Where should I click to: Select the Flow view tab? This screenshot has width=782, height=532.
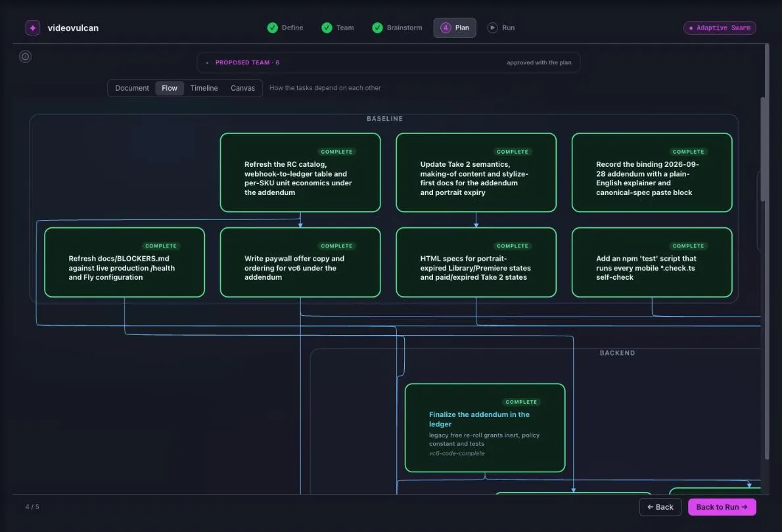tap(170, 88)
